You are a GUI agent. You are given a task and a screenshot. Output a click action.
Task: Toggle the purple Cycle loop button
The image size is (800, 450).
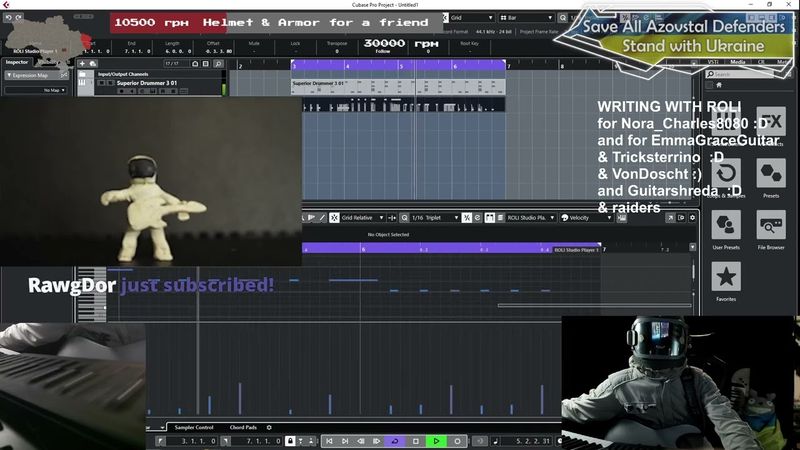click(x=394, y=441)
